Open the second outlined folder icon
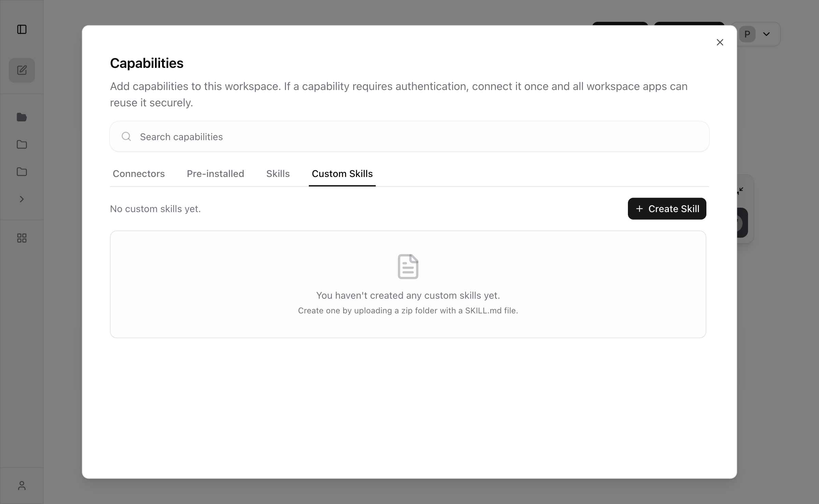The width and height of the screenshot is (819, 504). (22, 145)
